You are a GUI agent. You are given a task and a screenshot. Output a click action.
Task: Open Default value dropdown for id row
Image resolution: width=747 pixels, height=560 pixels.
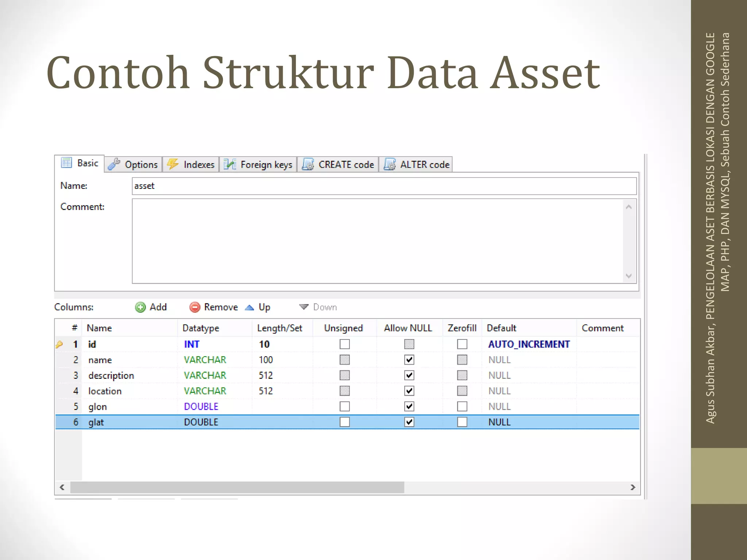[x=529, y=344]
